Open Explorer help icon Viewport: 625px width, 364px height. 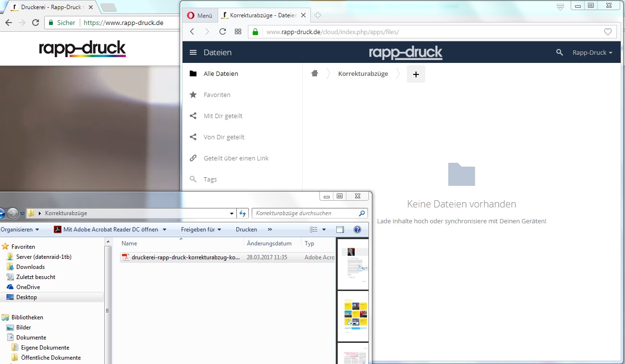(357, 230)
